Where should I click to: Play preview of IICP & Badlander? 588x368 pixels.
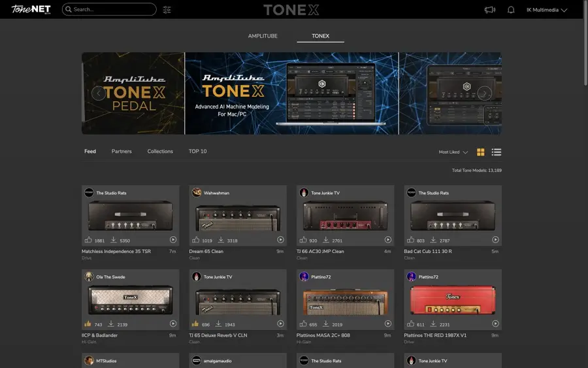(x=173, y=324)
